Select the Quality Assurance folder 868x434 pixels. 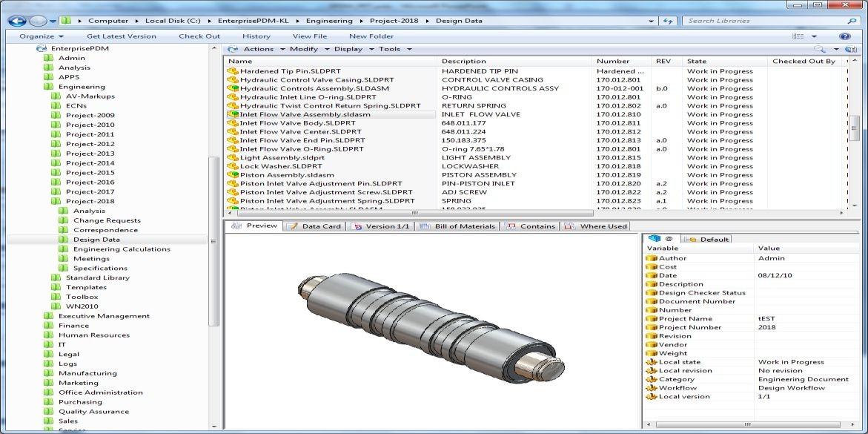[93, 412]
